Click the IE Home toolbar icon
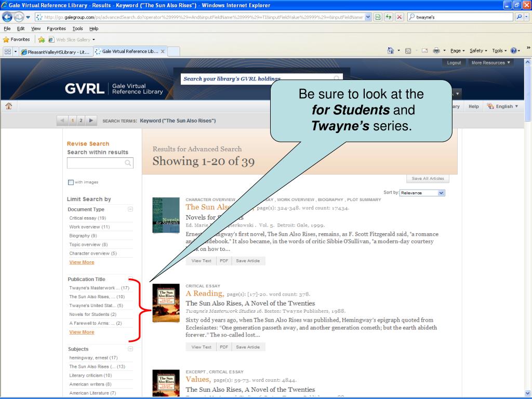 click(x=391, y=50)
